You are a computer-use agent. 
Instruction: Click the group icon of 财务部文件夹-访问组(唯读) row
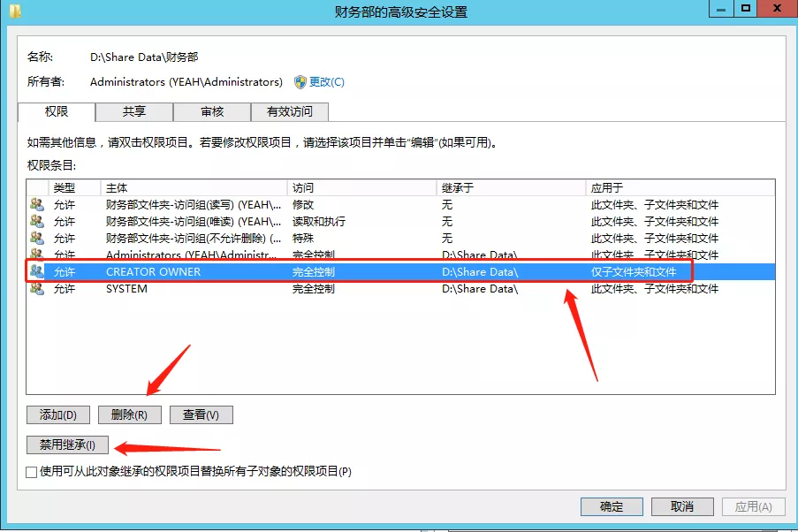[37, 222]
